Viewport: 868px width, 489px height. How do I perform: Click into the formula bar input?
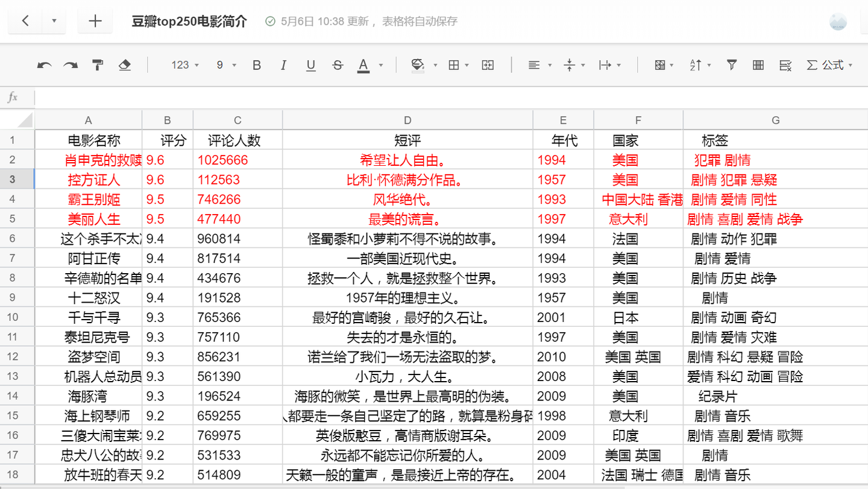coord(451,98)
